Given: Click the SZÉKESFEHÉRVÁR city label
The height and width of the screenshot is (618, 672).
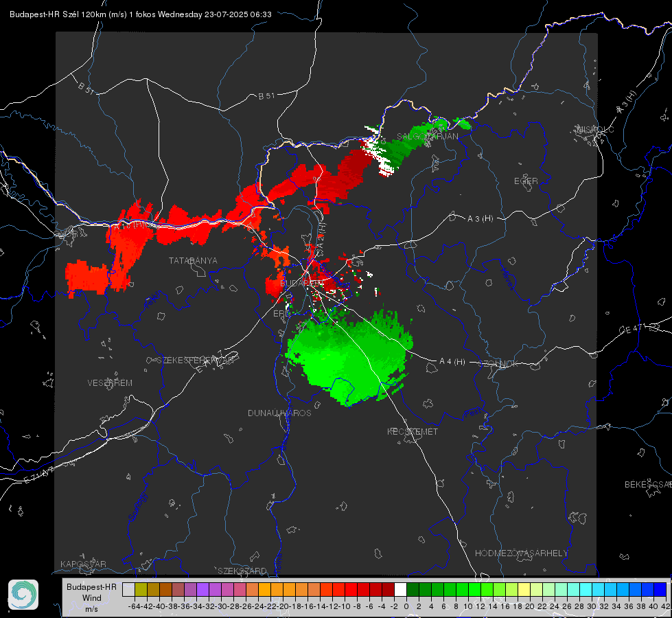Looking at the screenshot, I should click(196, 360).
